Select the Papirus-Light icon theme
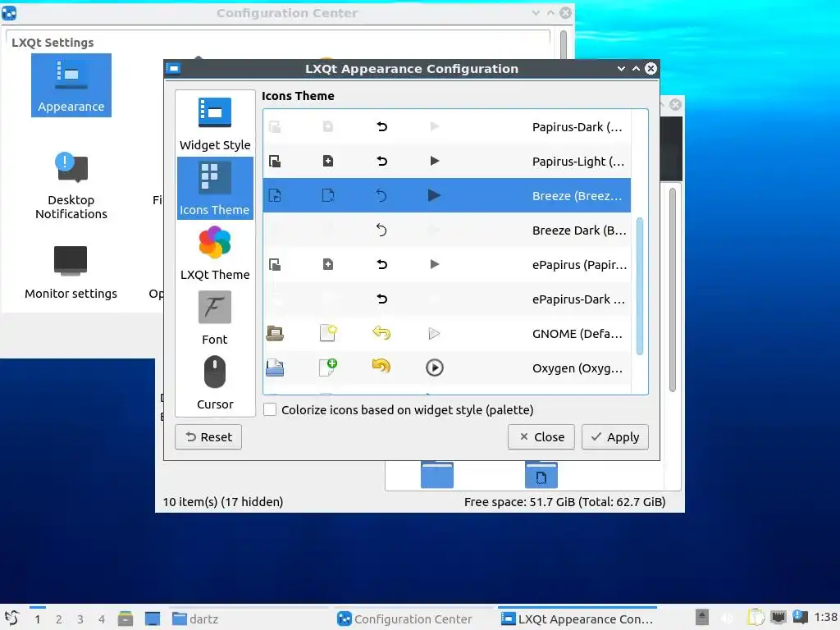840x630 pixels. click(447, 162)
